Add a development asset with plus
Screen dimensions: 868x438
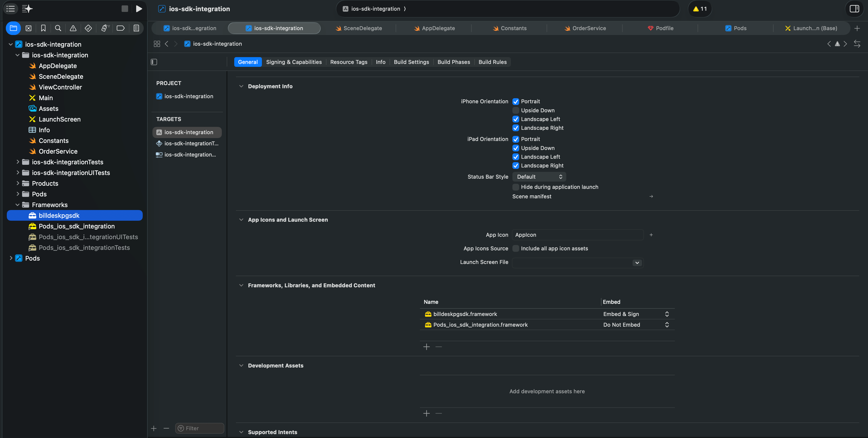click(427, 413)
